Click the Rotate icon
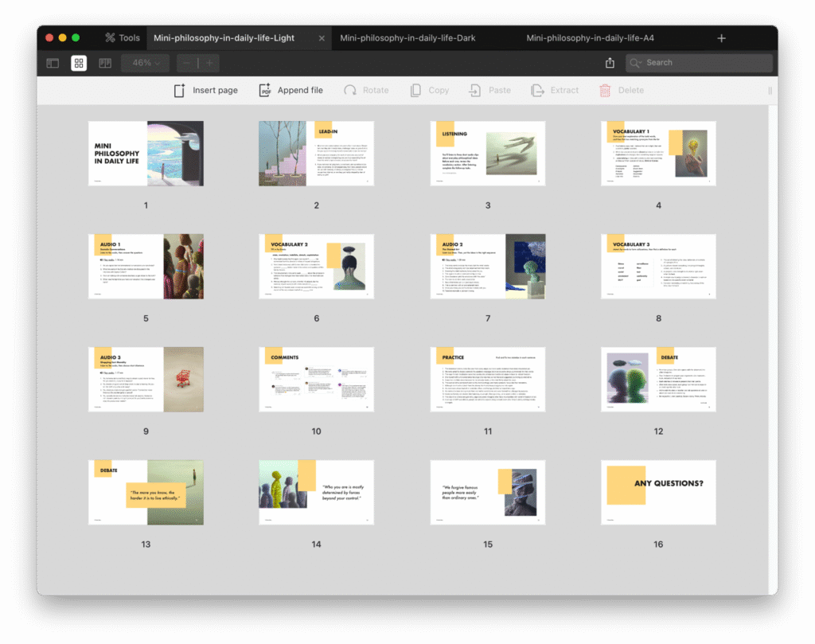This screenshot has width=815, height=644. click(350, 91)
